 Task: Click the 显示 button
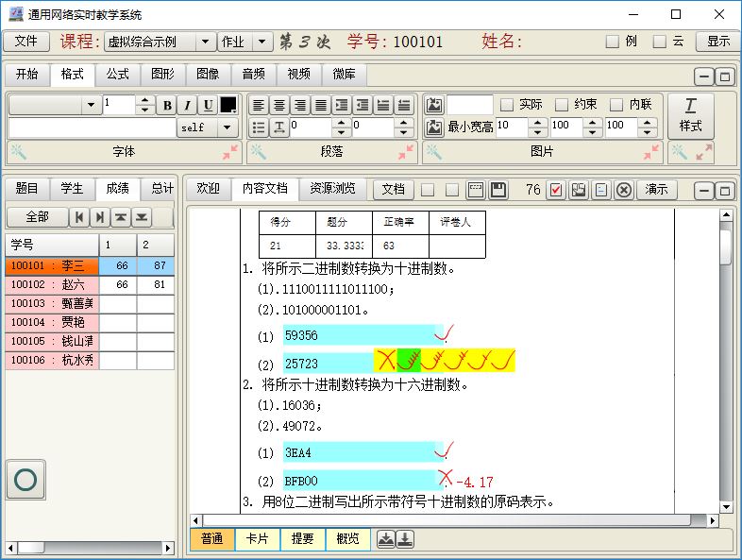[717, 42]
